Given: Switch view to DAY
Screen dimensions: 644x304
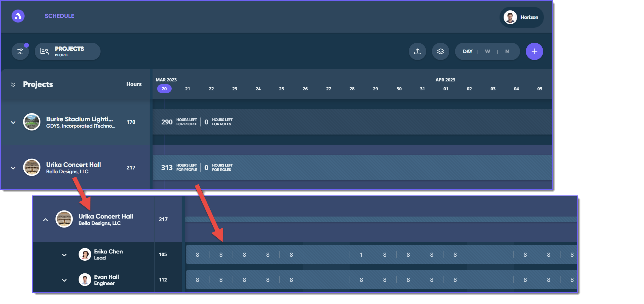Looking at the screenshot, I should [x=467, y=51].
